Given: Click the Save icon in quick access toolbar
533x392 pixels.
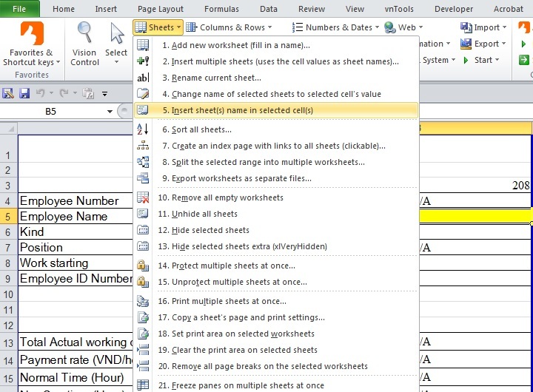Looking at the screenshot, I should coord(24,93).
